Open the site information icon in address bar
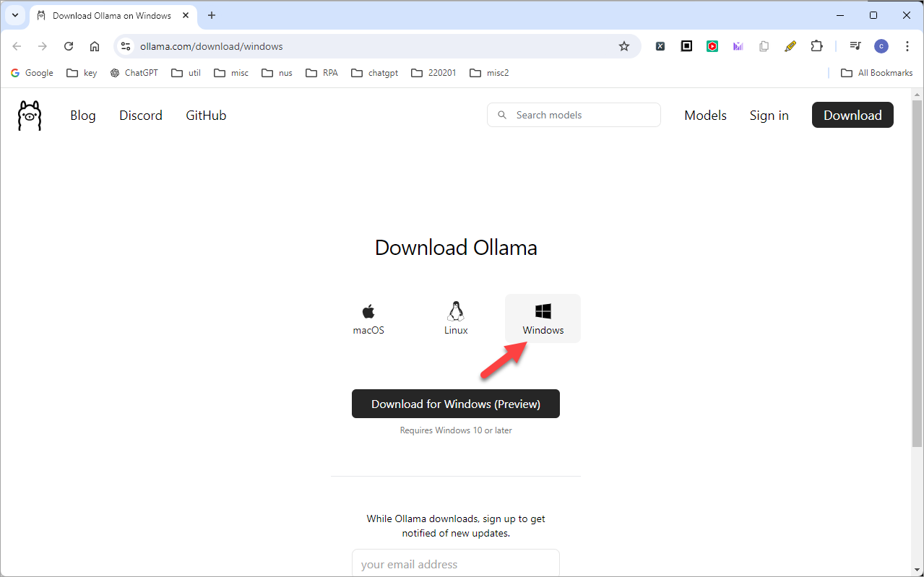924x577 pixels. [x=126, y=46]
